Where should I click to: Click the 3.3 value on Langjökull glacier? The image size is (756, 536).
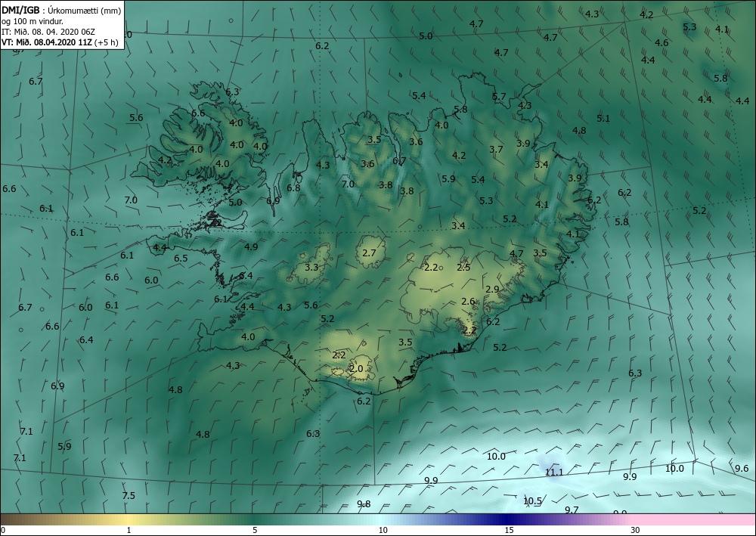coord(311,267)
